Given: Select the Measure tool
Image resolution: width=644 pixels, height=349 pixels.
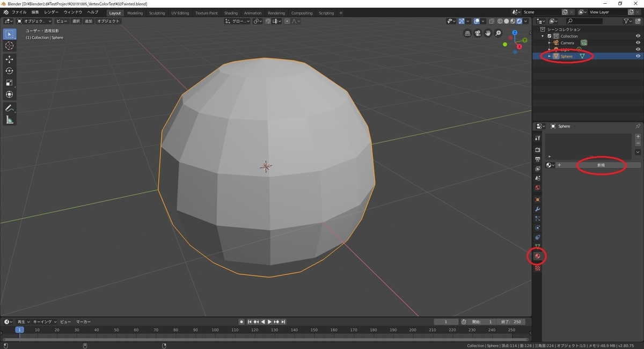Looking at the screenshot, I should (x=9, y=120).
